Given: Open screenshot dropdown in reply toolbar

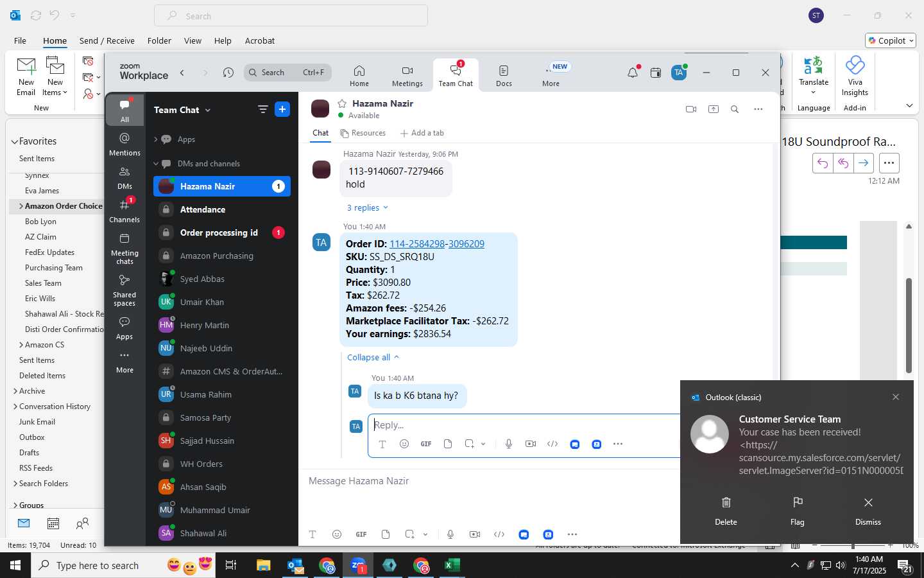Looking at the screenshot, I should [483, 444].
